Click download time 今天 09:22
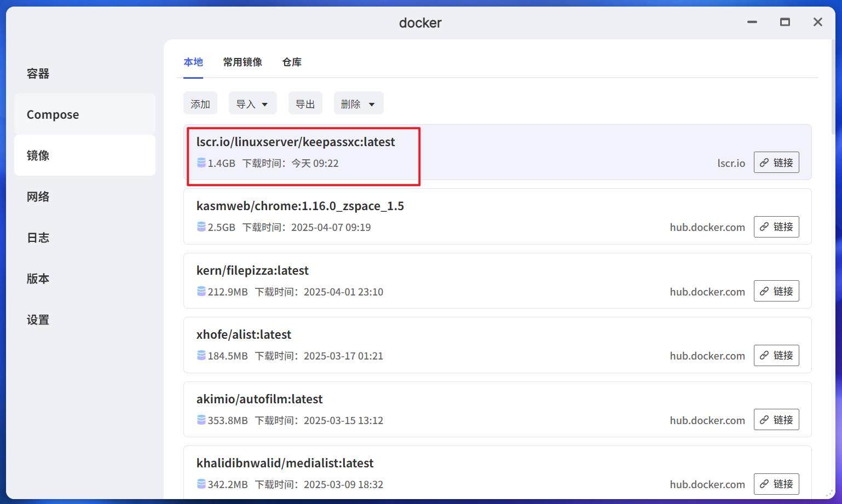This screenshot has height=504, width=842. pyautogui.click(x=315, y=163)
